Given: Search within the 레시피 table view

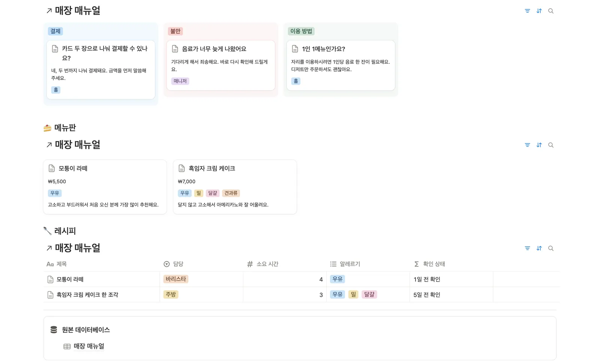Looking at the screenshot, I should click(x=550, y=248).
